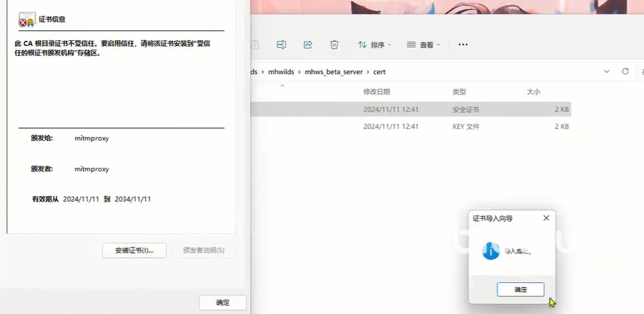The width and height of the screenshot is (644, 314).
Task: Click the blue info icon in dialog
Action: tap(491, 251)
